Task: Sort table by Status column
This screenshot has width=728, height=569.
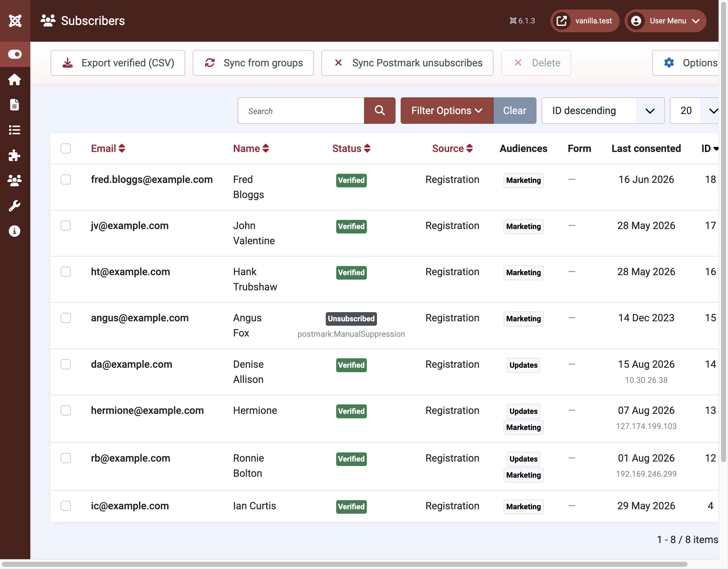Action: [x=351, y=149]
